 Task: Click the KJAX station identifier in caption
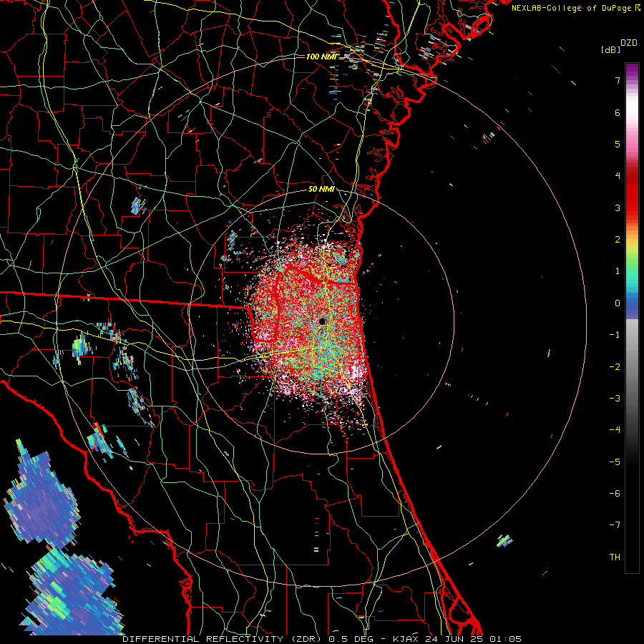click(406, 639)
